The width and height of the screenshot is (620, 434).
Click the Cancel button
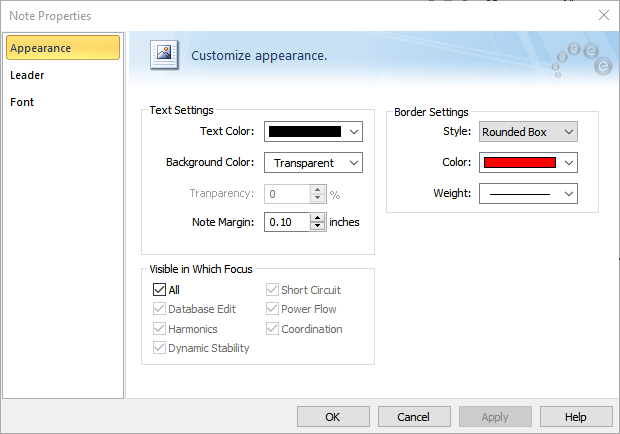point(413,417)
